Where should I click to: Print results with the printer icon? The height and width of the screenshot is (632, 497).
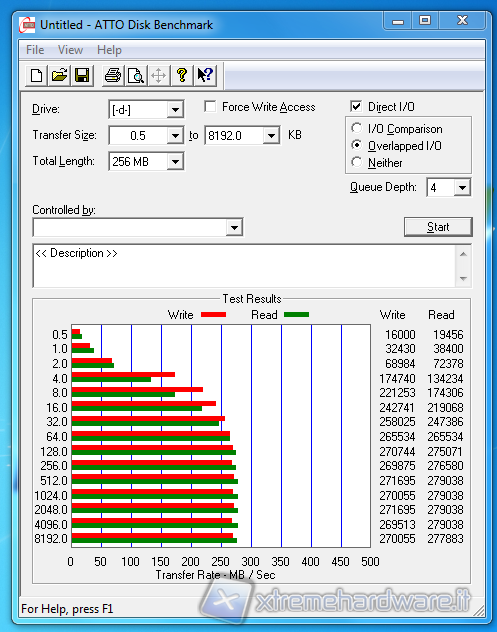[113, 75]
